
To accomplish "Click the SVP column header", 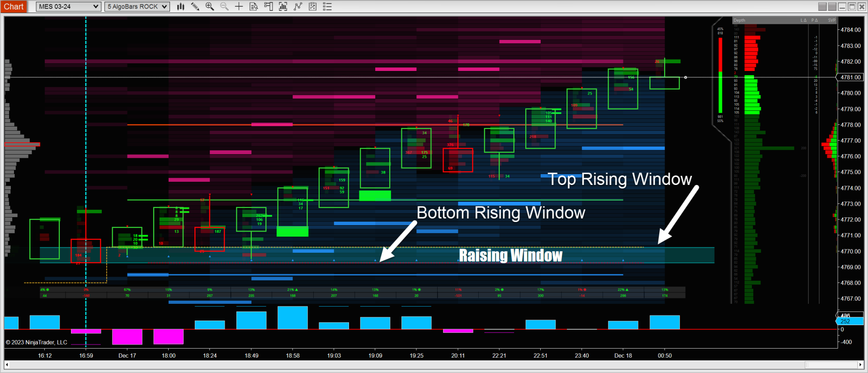I will (x=831, y=20).
